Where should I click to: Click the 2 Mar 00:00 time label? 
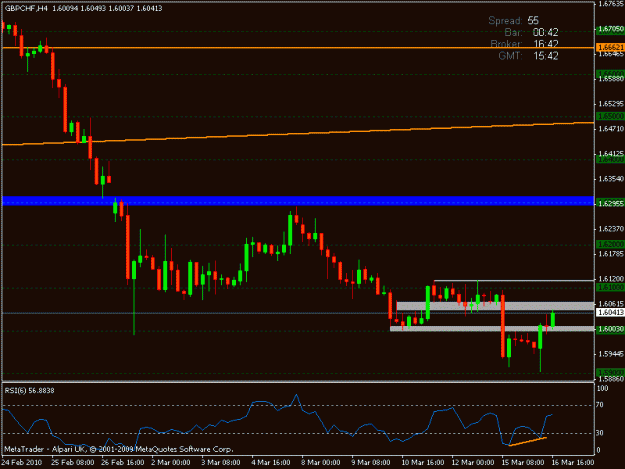[171, 462]
